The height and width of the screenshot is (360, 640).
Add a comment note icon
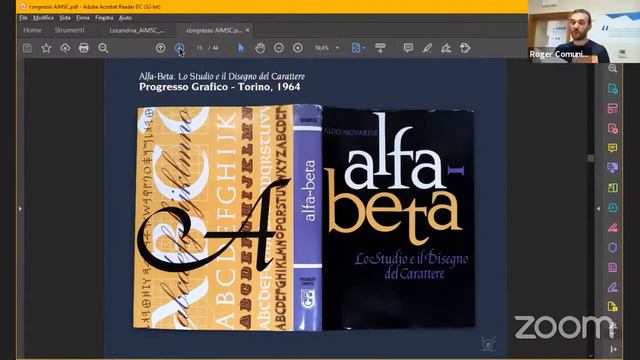[x=408, y=48]
